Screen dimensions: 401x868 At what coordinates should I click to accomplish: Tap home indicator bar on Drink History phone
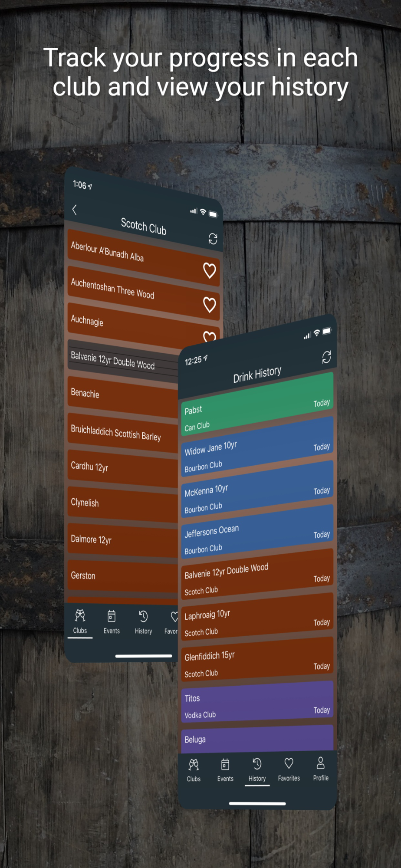click(257, 803)
